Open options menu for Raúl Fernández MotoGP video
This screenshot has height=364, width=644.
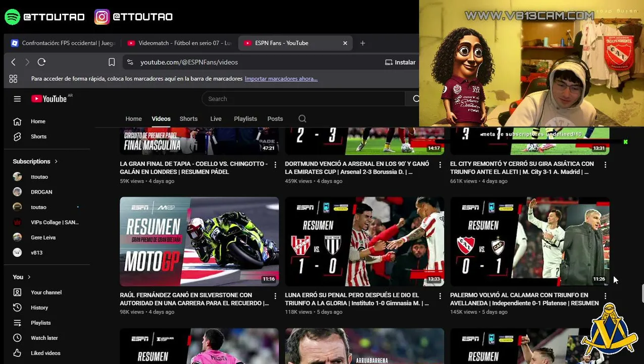[275, 296]
